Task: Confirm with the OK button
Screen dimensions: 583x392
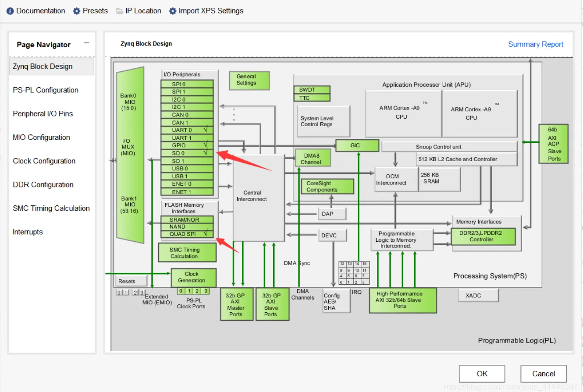Action: [x=482, y=374]
